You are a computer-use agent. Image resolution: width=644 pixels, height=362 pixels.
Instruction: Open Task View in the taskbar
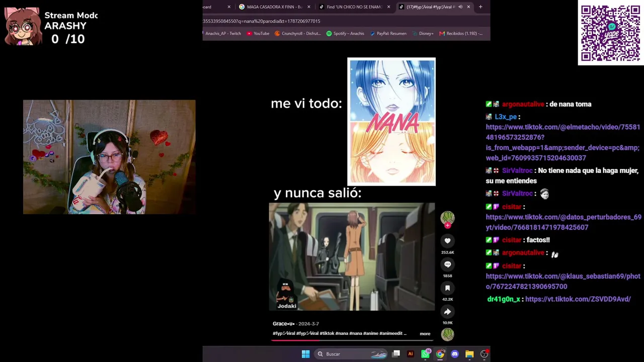coord(396,354)
